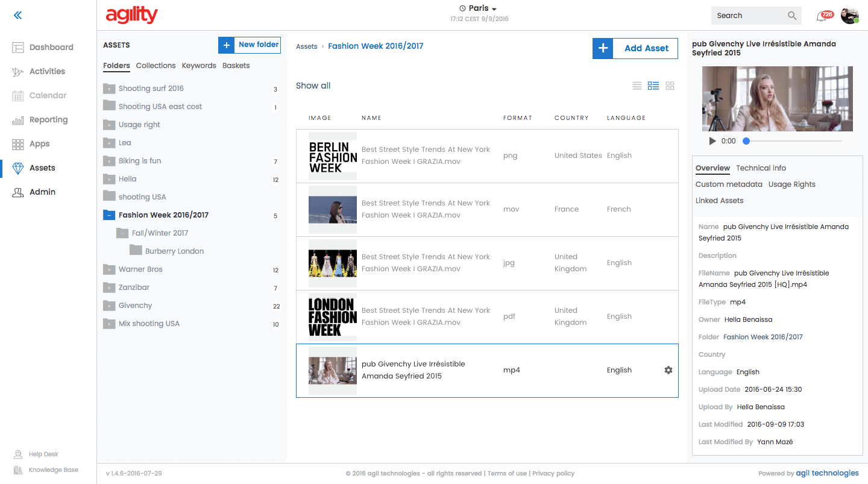
Task: Open the Paris timezone dropdown
Action: coord(478,8)
